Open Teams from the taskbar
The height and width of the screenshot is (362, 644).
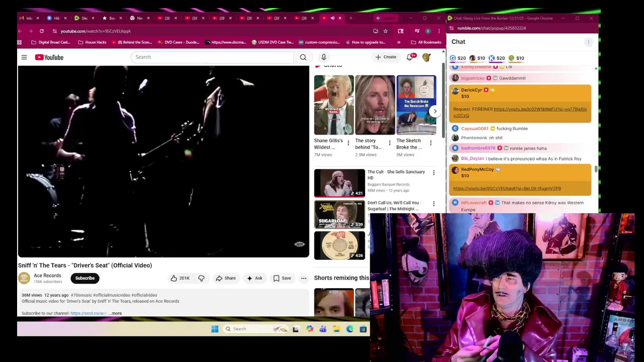click(x=323, y=329)
